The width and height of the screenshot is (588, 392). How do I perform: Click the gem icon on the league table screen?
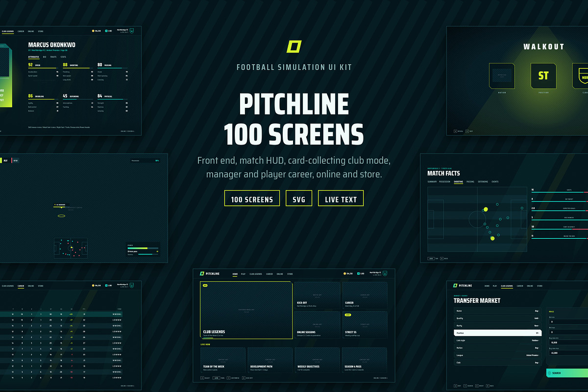(106, 285)
